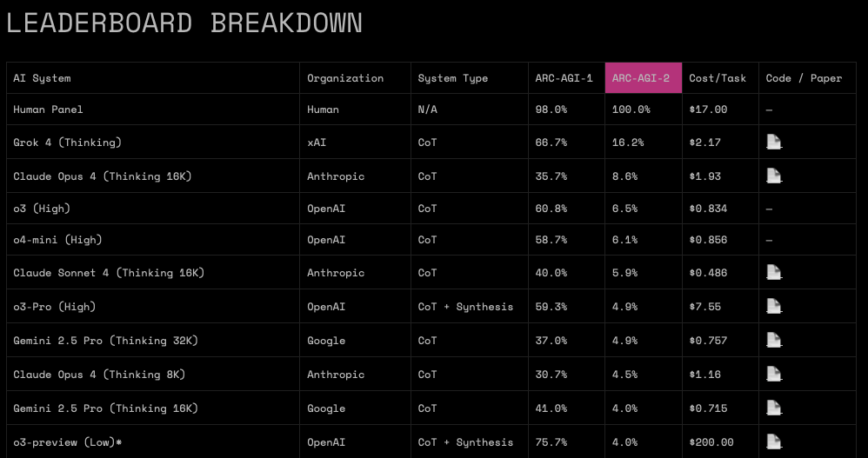
Task: Click the AI System column header
Action: click(x=42, y=78)
